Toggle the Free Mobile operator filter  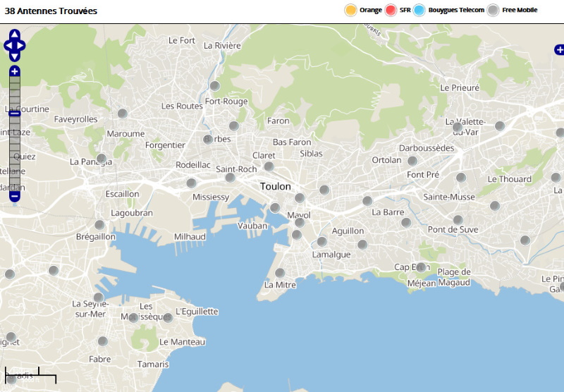pyautogui.click(x=493, y=10)
